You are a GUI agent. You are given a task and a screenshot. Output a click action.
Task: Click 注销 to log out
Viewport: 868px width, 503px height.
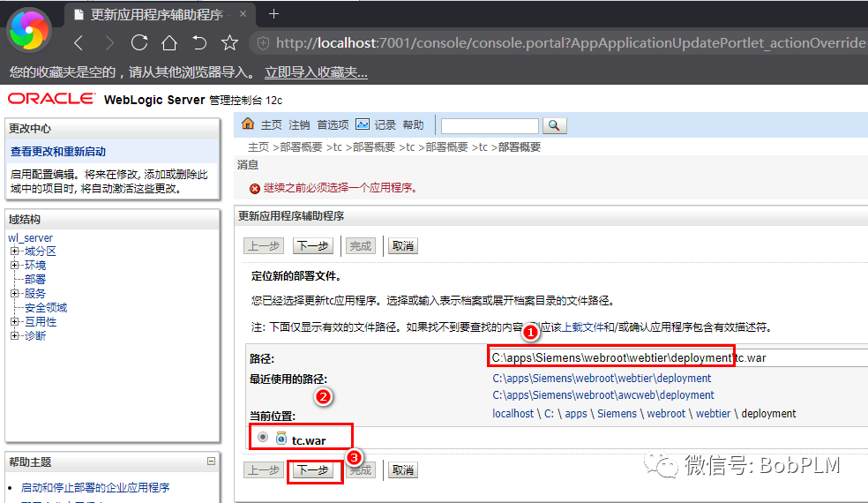point(299,125)
